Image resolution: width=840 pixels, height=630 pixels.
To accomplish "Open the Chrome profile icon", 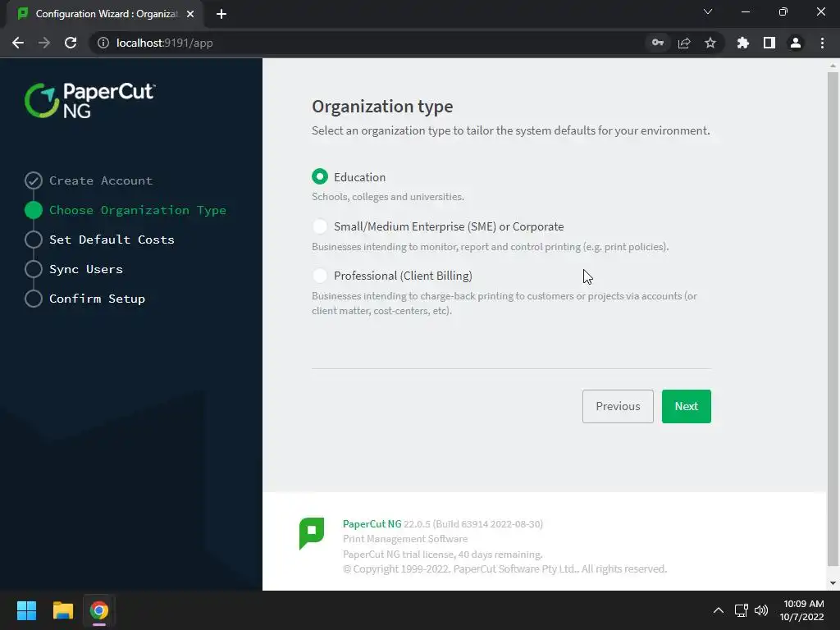I will click(x=796, y=43).
